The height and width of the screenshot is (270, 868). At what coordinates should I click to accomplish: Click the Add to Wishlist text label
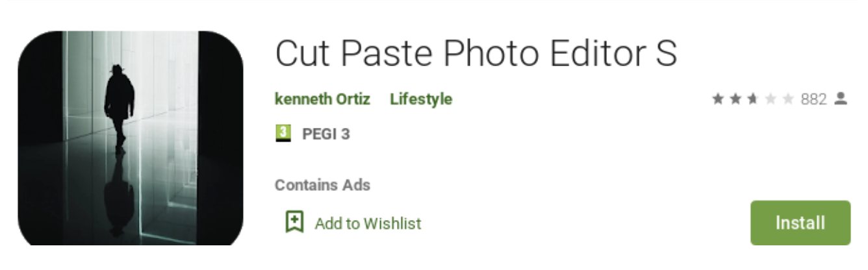368,223
